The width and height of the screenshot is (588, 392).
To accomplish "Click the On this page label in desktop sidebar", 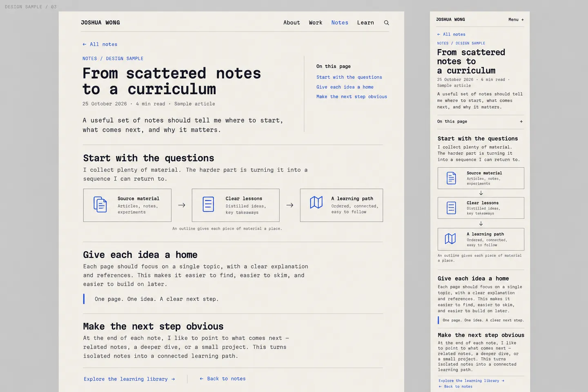I will pos(333,66).
